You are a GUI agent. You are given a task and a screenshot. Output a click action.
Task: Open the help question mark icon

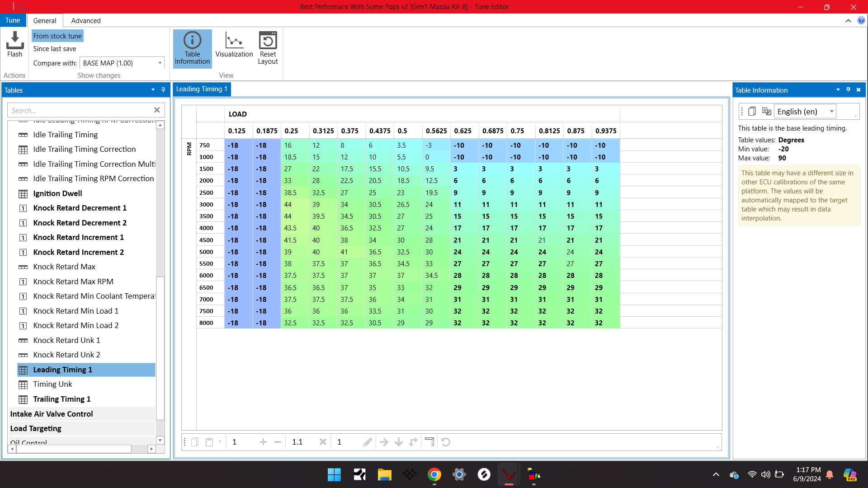[x=861, y=20]
